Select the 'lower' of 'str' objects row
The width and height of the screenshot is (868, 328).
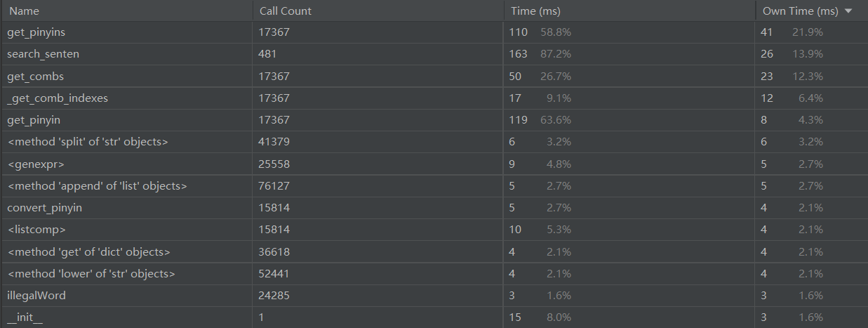coord(91,274)
